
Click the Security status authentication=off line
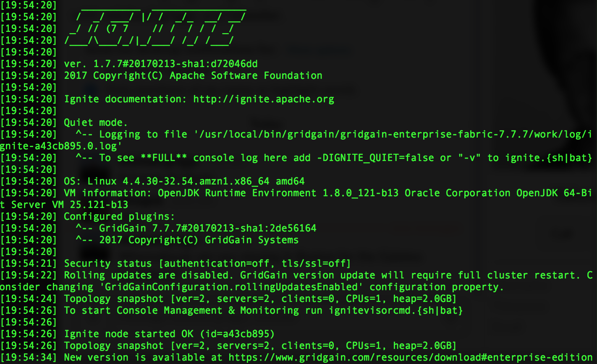(x=207, y=264)
